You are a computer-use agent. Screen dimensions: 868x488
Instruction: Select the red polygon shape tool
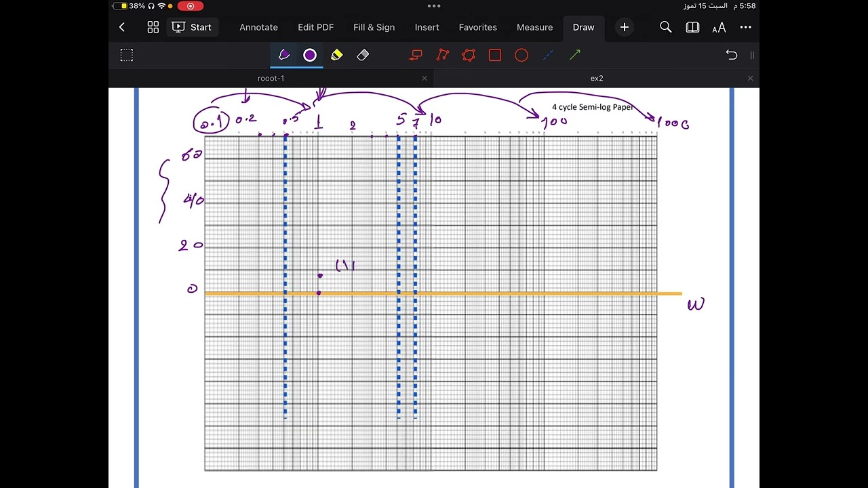click(x=469, y=55)
